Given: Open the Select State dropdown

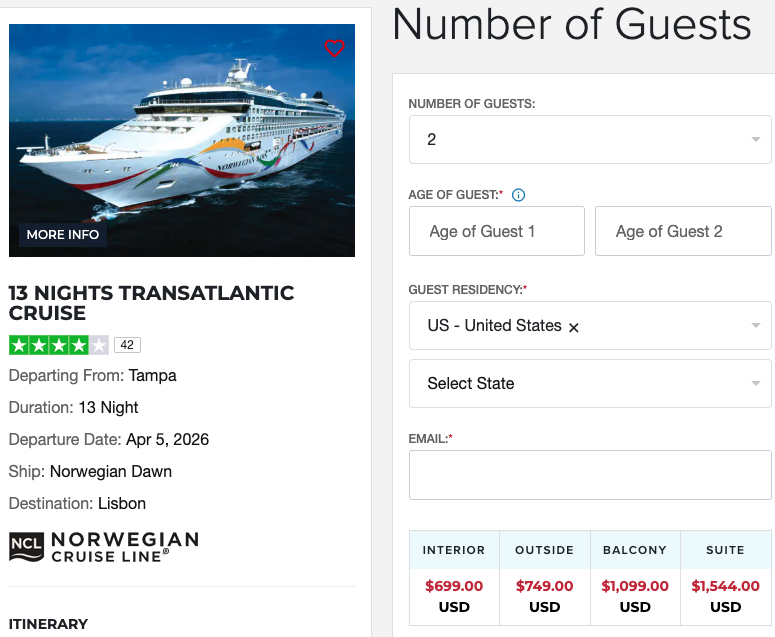Looking at the screenshot, I should point(590,383).
